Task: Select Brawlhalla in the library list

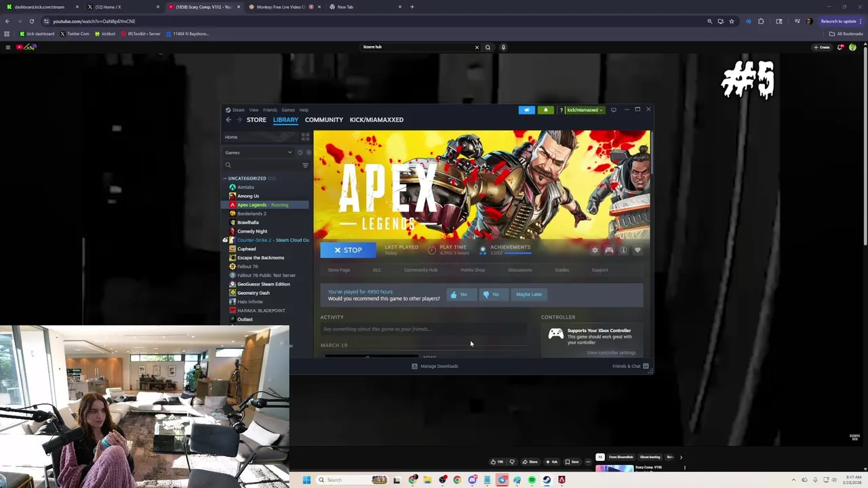Action: point(248,222)
